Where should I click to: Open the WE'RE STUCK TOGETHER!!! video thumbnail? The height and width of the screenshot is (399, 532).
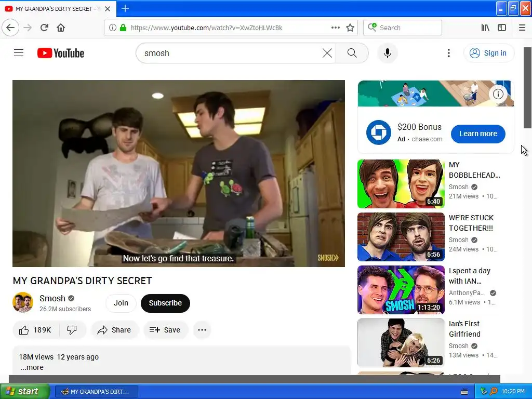(x=401, y=237)
